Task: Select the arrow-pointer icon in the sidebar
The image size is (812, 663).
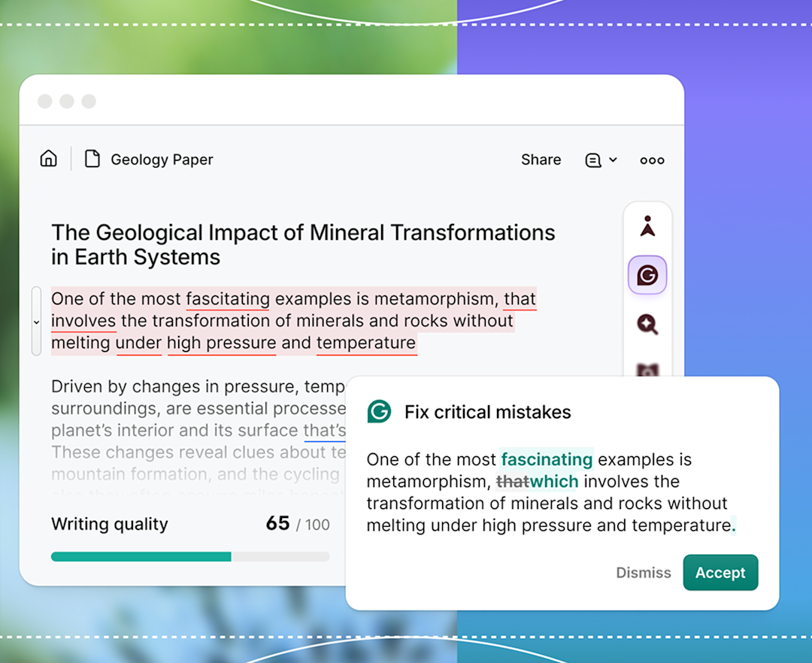Action: [x=647, y=226]
